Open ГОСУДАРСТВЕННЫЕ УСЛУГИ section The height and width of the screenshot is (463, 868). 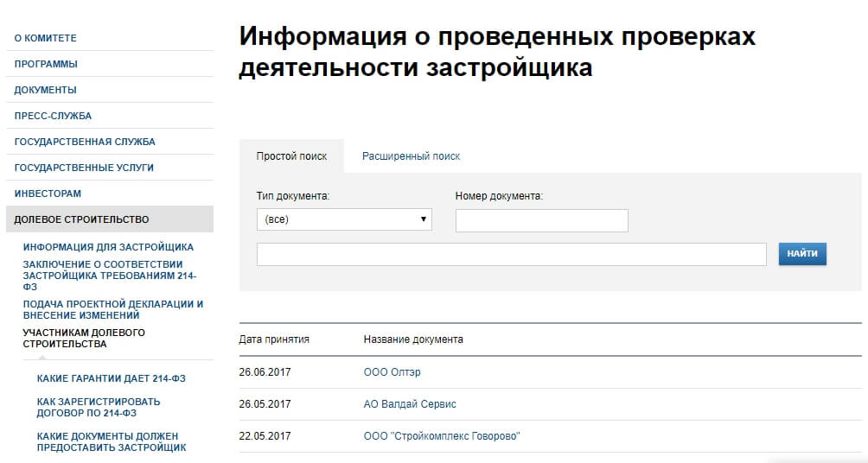point(84,168)
